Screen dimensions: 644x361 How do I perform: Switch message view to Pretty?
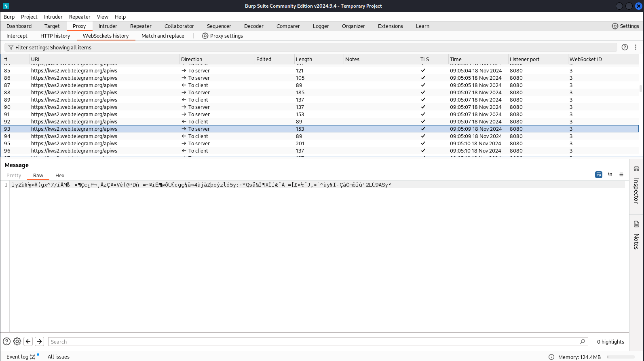14,175
